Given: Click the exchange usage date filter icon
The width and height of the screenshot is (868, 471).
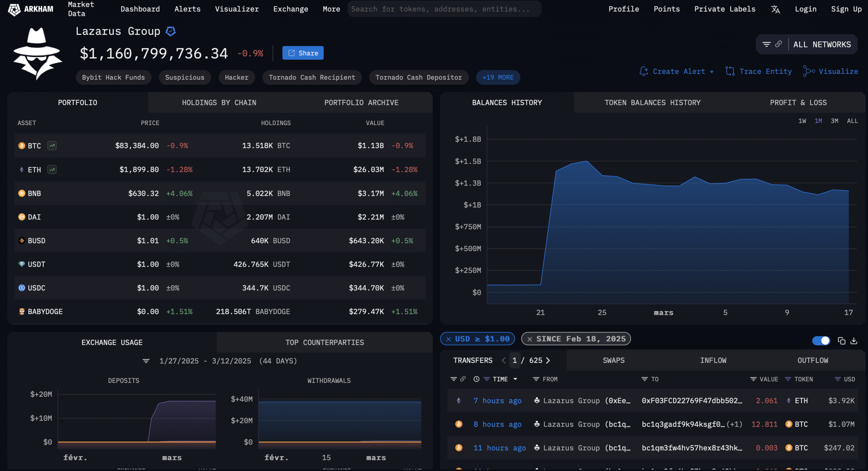Looking at the screenshot, I should click(x=146, y=361).
